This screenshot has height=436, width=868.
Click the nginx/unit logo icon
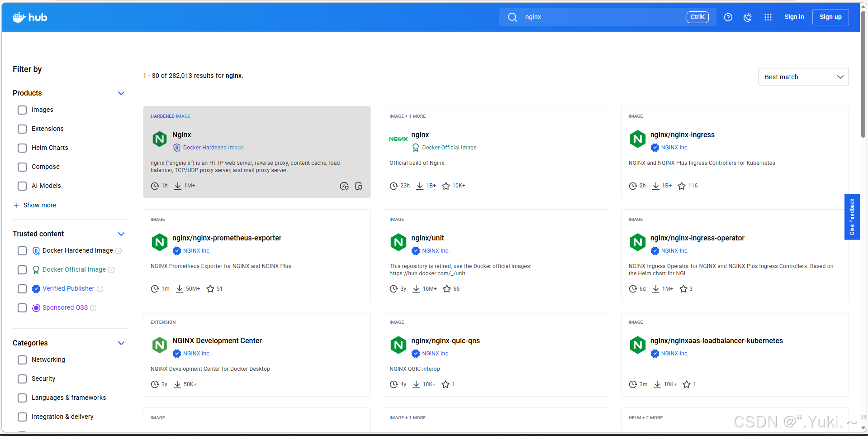click(x=398, y=242)
